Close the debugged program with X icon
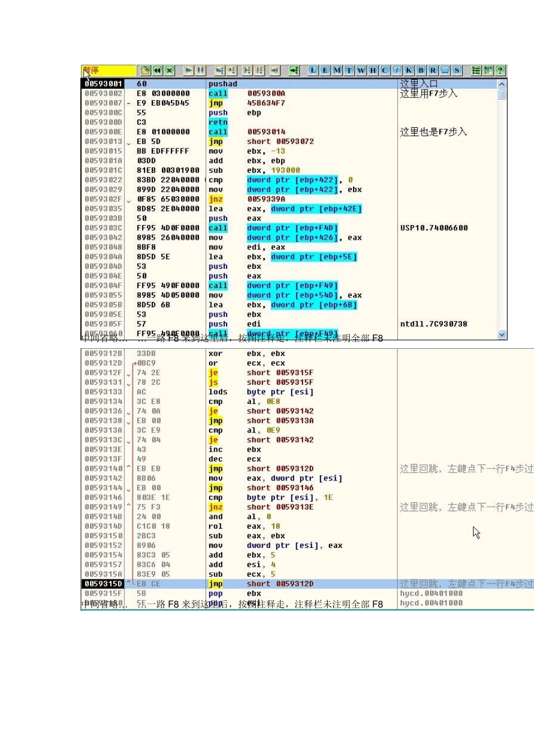Screen dimensions: 534x756 [x=169, y=70]
